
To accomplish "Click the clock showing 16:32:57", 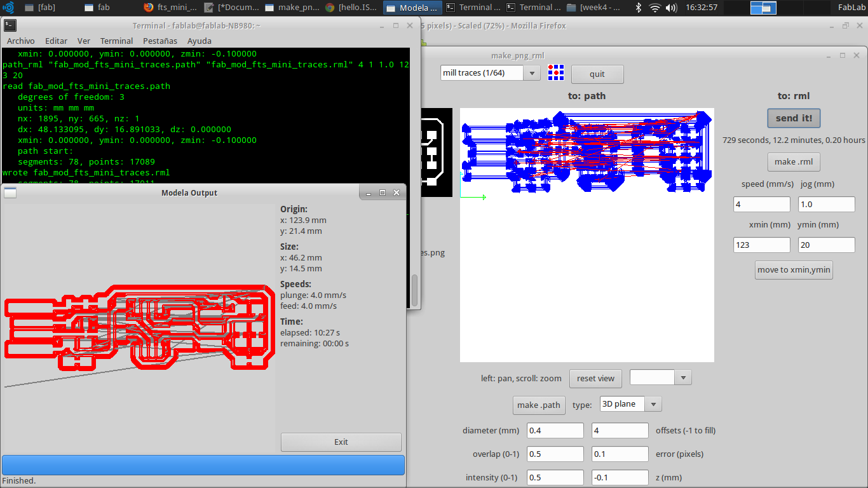I will pos(702,8).
